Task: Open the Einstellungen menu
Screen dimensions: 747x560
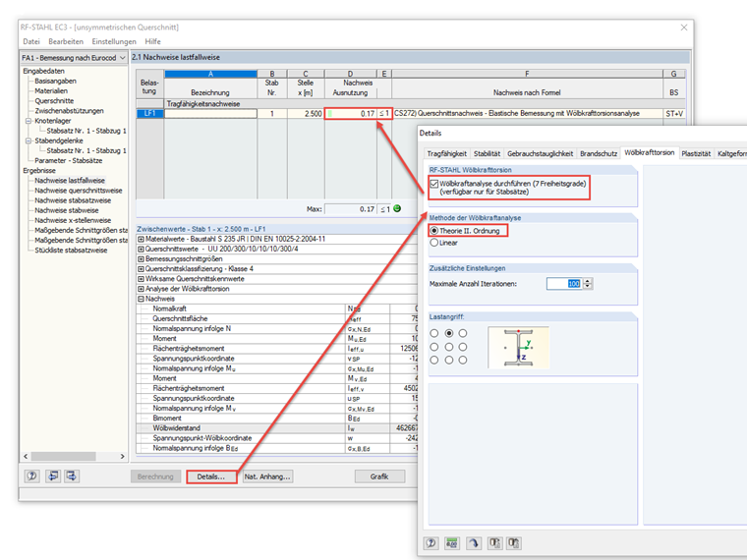Action: [x=114, y=41]
